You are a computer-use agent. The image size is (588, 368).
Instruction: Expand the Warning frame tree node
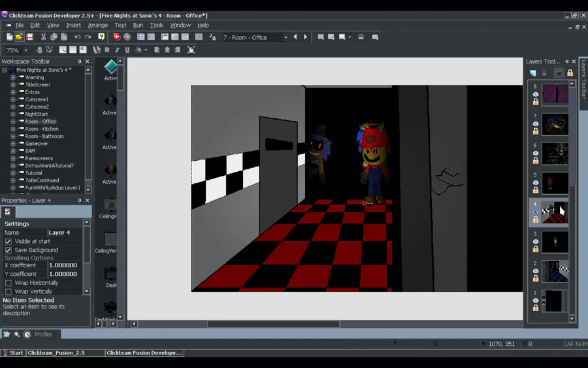tap(13, 77)
